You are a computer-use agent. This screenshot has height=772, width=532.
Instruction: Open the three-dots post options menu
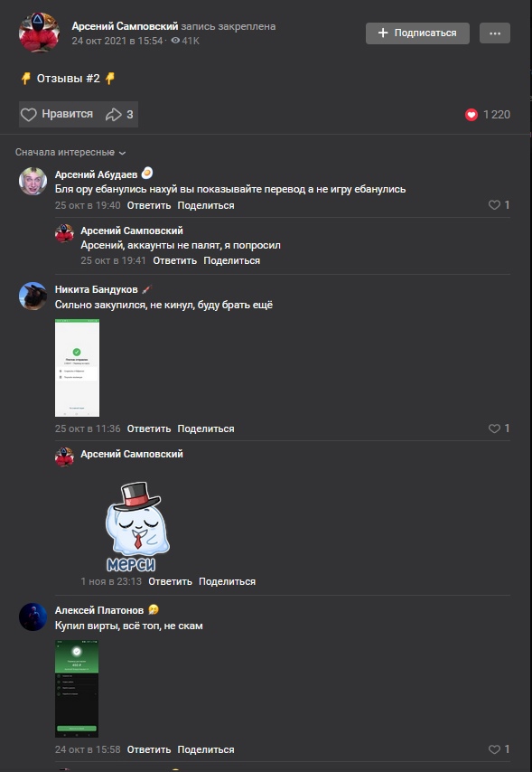[x=495, y=33]
